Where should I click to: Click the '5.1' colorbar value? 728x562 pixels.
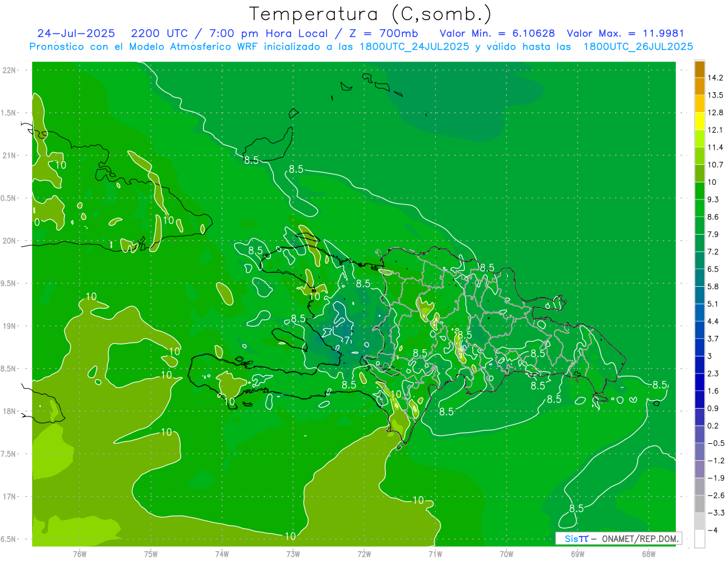coord(714,304)
